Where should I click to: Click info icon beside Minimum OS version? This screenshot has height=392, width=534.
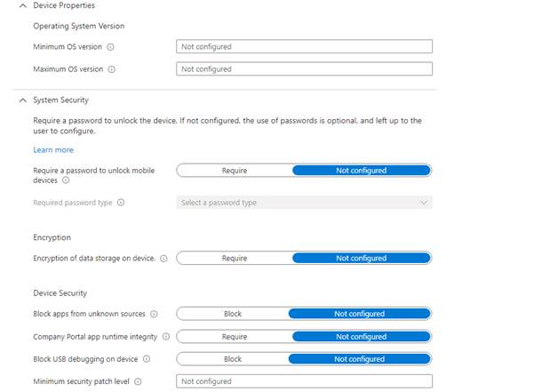110,46
